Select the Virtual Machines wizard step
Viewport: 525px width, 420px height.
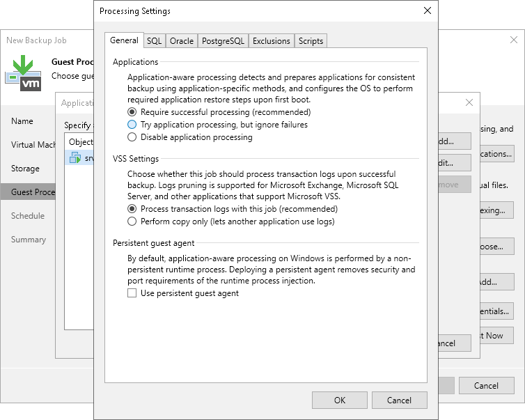[x=33, y=145]
